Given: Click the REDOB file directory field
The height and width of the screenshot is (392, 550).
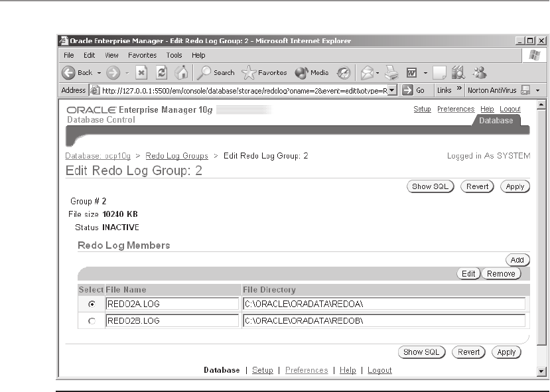Looking at the screenshot, I should pos(384,321).
